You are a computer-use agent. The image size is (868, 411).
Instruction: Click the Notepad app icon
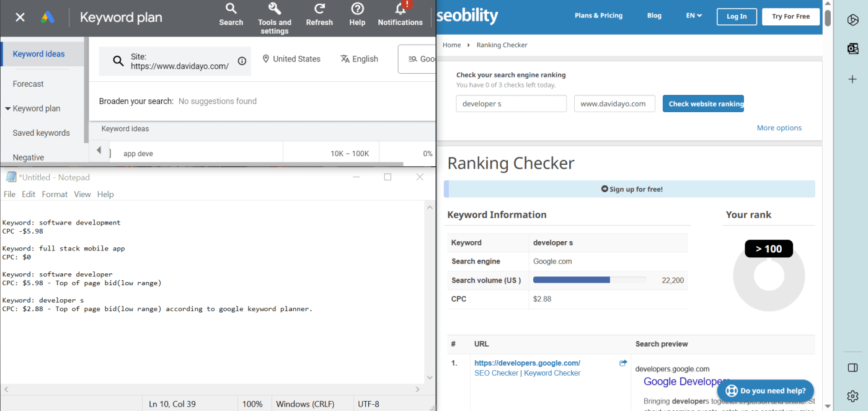(11, 177)
